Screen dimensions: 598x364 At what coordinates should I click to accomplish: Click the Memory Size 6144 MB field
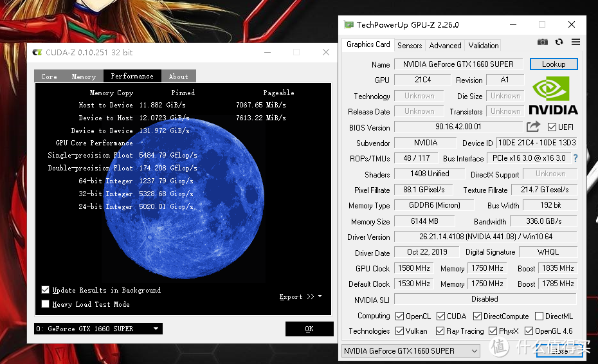(424, 221)
